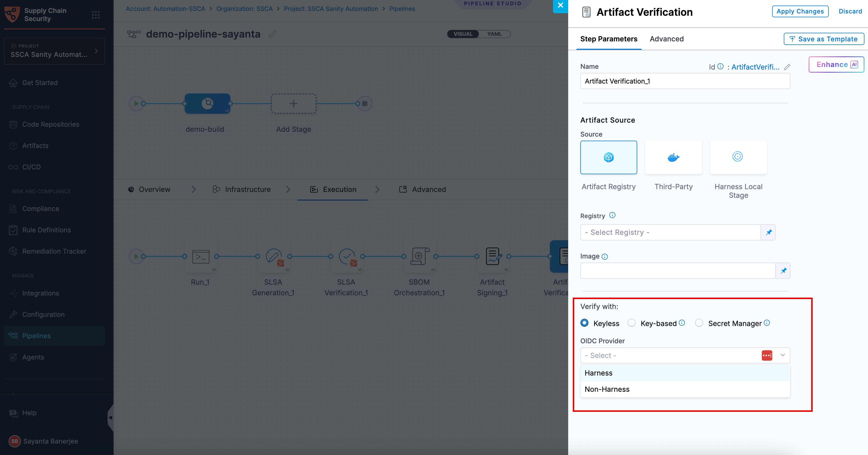Close the Artifact Verification side panel
Screen dimensions: 868x455
pyautogui.click(x=560, y=6)
